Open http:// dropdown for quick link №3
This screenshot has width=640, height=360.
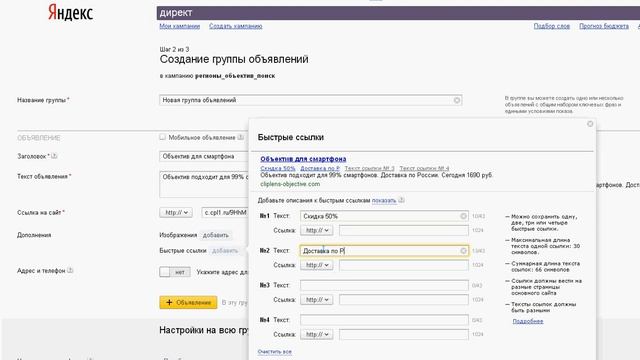click(x=317, y=300)
